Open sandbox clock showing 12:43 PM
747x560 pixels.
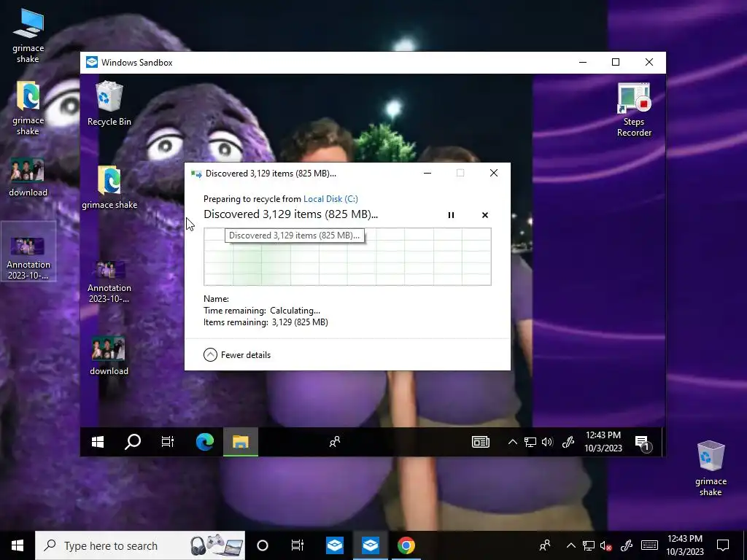point(603,441)
